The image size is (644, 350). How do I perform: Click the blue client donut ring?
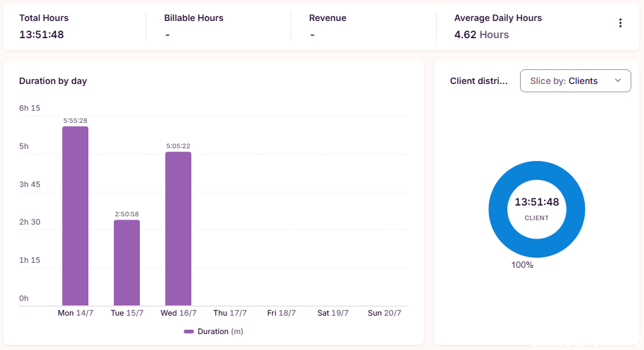point(537,170)
